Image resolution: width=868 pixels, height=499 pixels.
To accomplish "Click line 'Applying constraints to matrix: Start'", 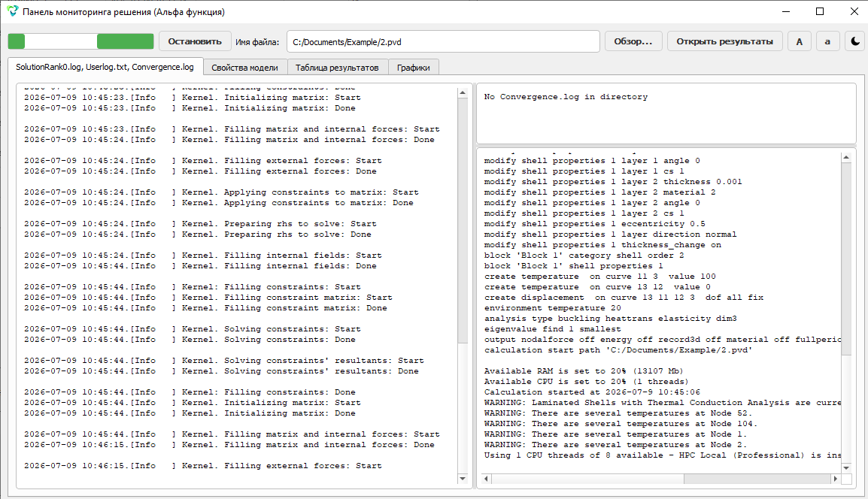I will pos(221,192).
